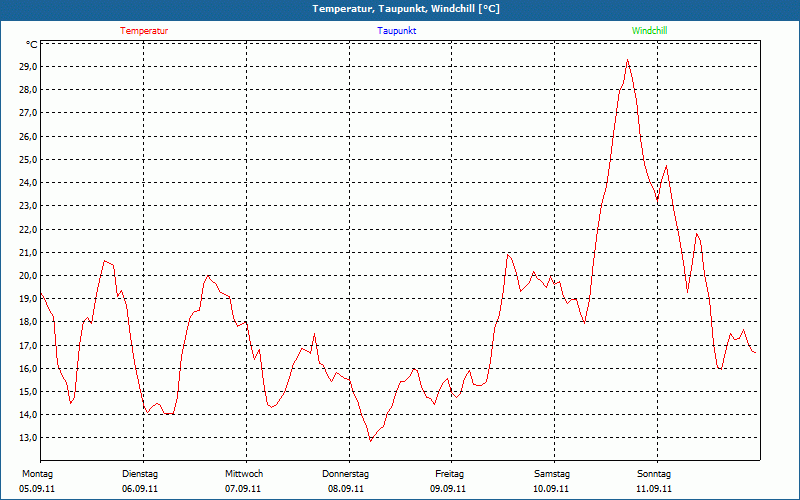The image size is (800, 500).
Task: Click the Montag day label
Action: coord(37,474)
